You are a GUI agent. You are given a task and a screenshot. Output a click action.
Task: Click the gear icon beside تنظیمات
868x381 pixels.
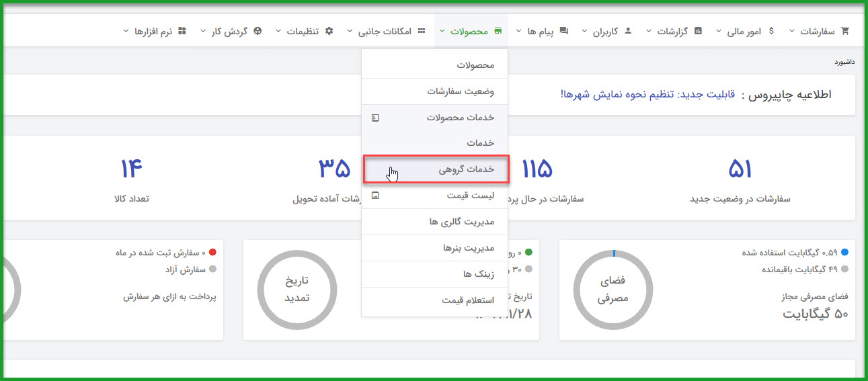tap(329, 31)
